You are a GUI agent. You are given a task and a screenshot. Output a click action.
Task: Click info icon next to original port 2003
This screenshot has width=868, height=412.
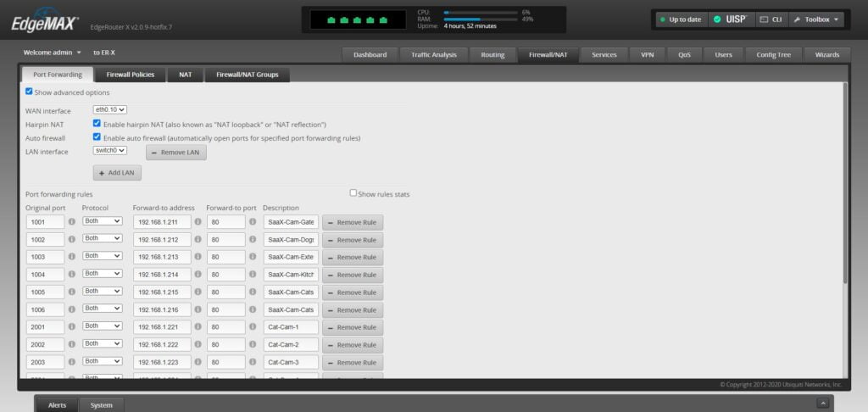coord(71,362)
